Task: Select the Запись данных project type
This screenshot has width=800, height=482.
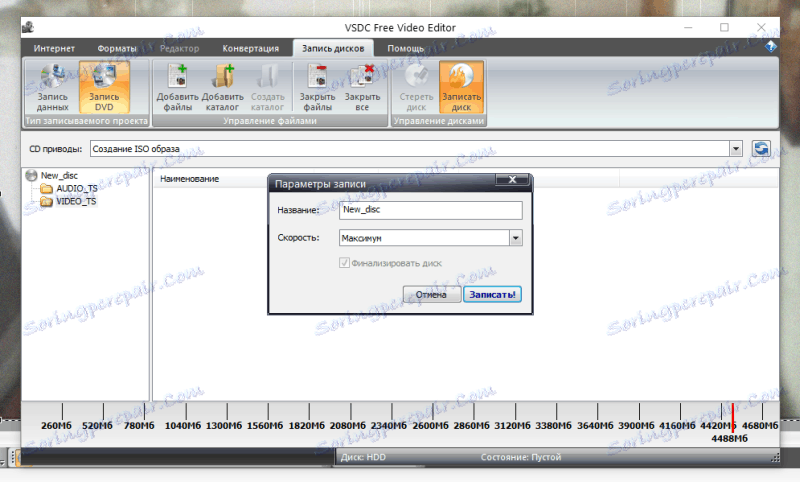Action: [52, 87]
